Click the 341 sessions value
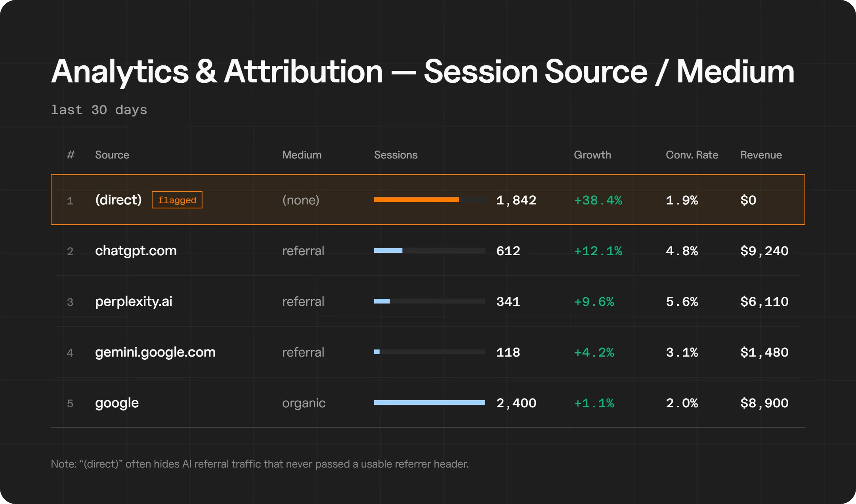856x504 pixels. pos(508,302)
